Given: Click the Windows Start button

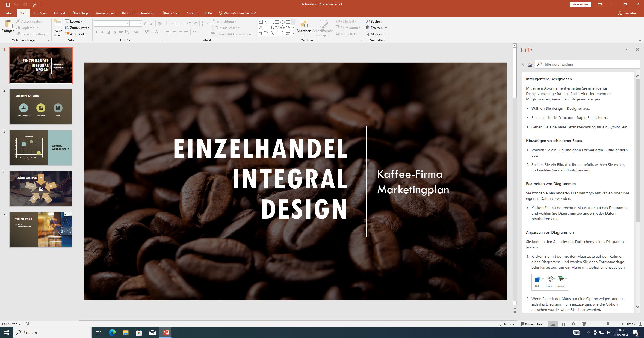Looking at the screenshot, I should 7,333.
